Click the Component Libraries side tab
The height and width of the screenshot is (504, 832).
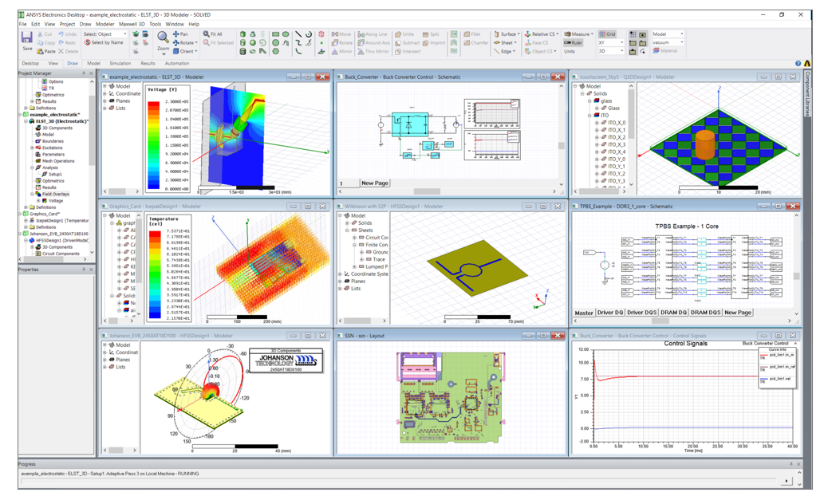click(807, 93)
